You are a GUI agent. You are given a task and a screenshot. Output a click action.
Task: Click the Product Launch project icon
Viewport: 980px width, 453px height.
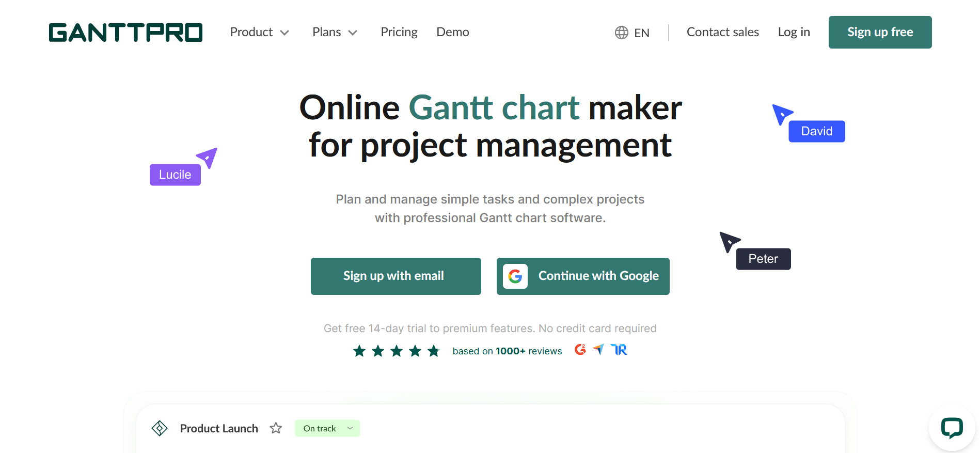[x=160, y=428]
